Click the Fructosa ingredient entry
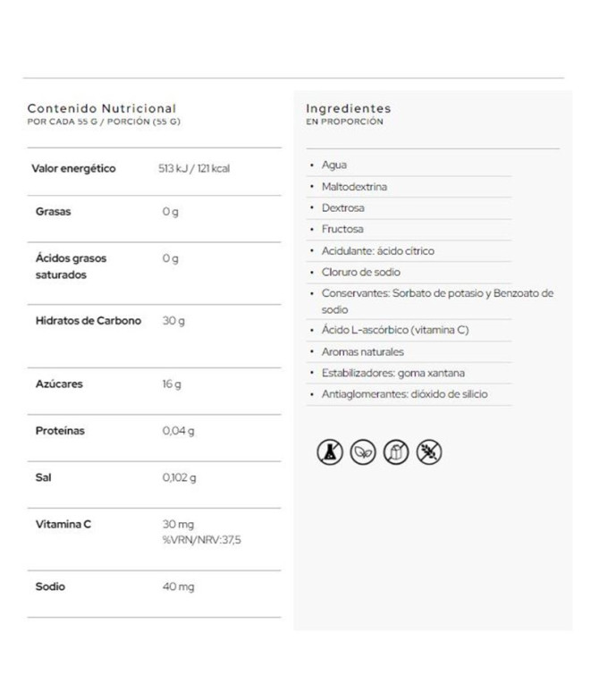This screenshot has width=591, height=700. pos(342,230)
